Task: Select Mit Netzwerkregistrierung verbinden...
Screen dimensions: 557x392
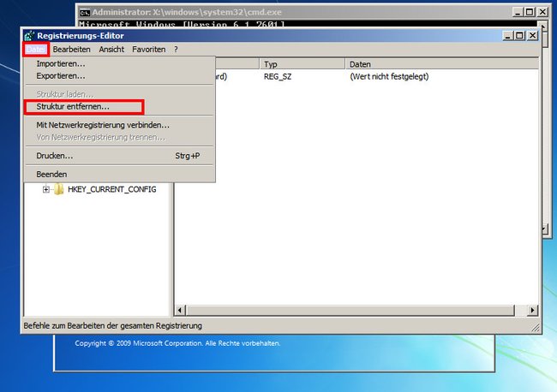Action: [119, 125]
